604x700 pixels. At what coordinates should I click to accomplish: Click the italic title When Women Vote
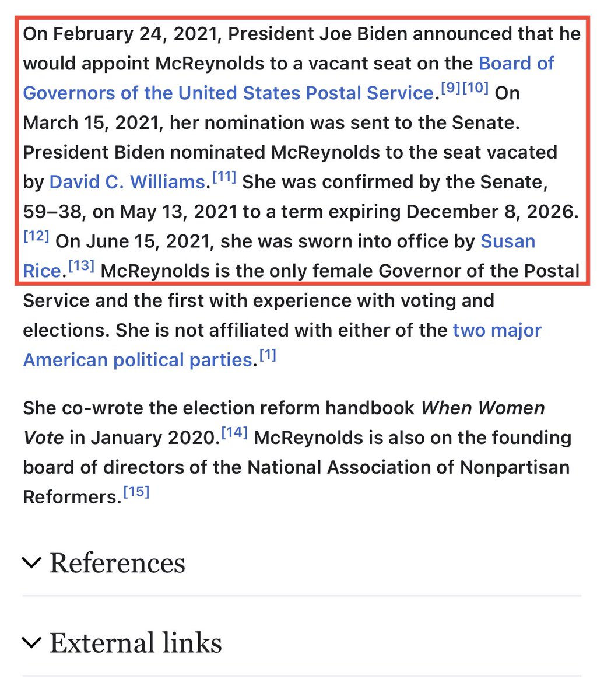(483, 407)
